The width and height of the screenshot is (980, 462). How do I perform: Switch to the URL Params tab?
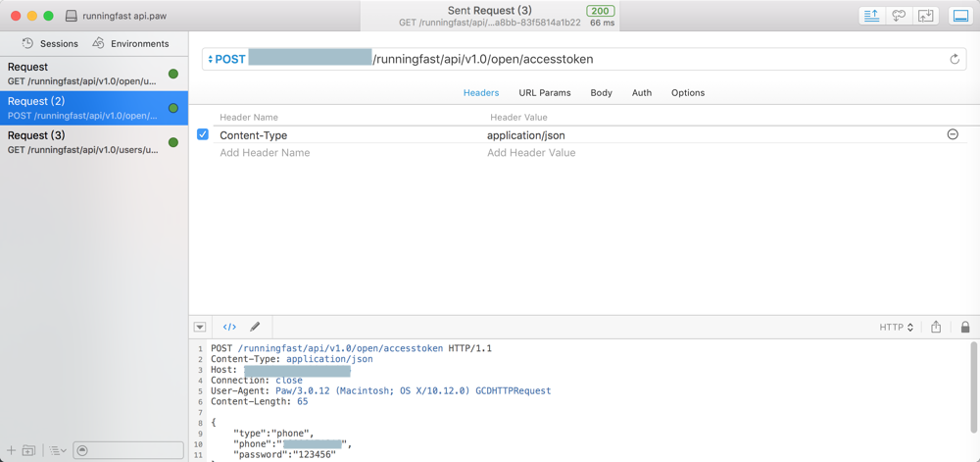point(545,92)
